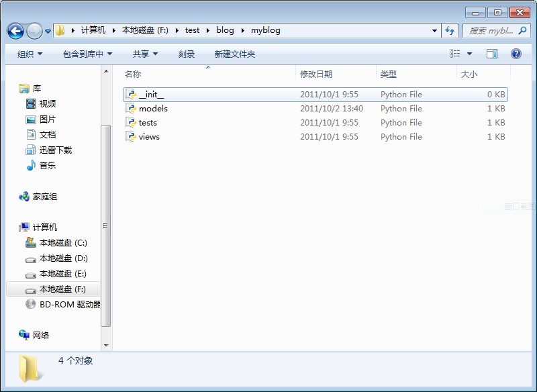Expand arrow after 计算机 in breadcrumb

(x=113, y=30)
